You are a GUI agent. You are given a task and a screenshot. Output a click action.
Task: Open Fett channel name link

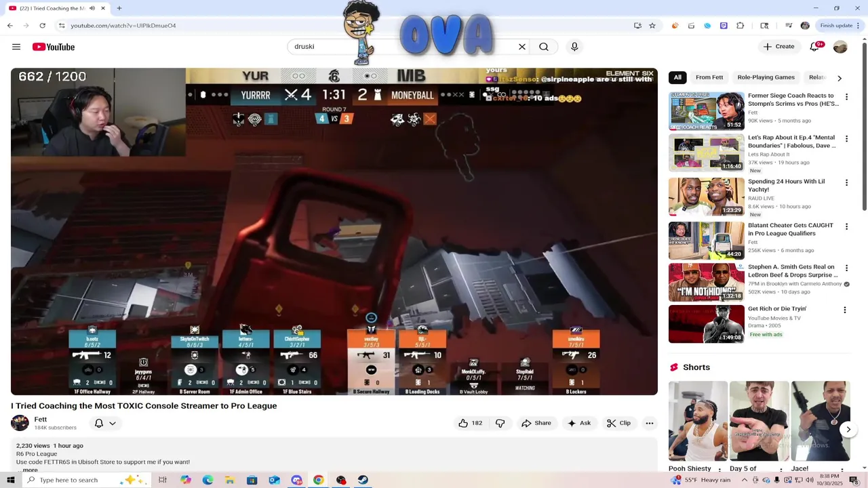pos(41,420)
